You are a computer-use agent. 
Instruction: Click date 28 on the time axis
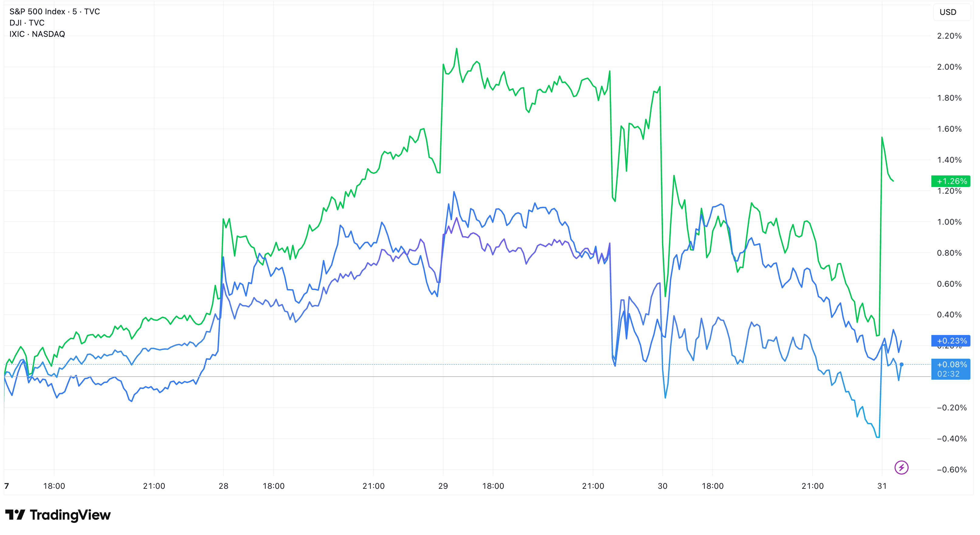(x=223, y=486)
